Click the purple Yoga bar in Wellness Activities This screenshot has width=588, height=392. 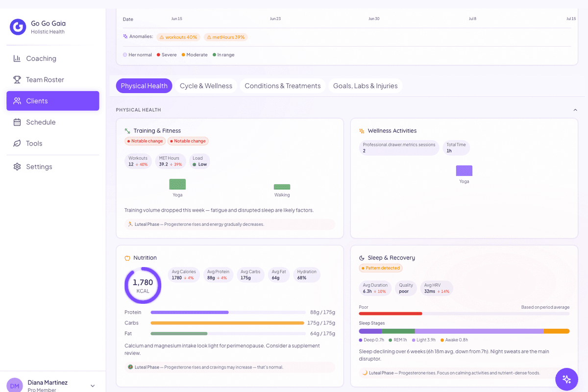tap(464, 171)
